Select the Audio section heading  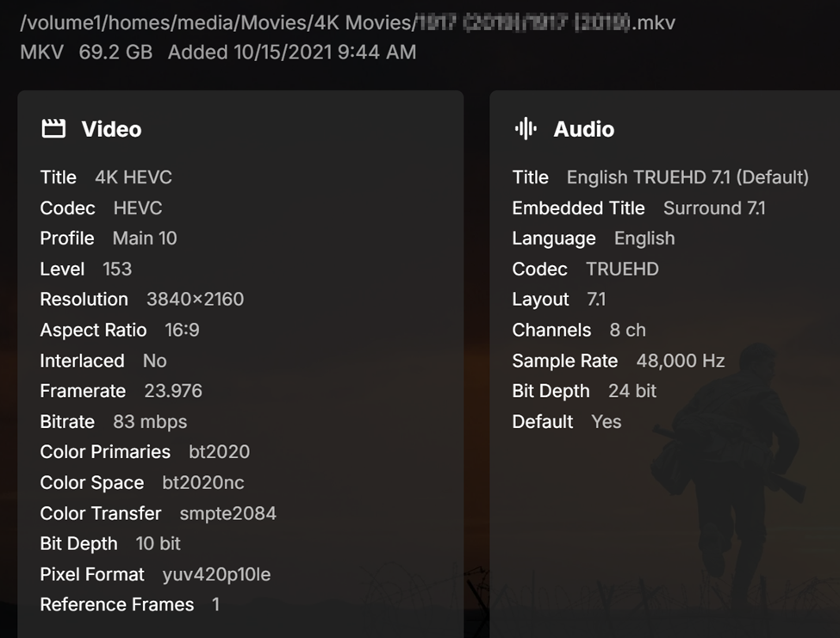pos(583,129)
